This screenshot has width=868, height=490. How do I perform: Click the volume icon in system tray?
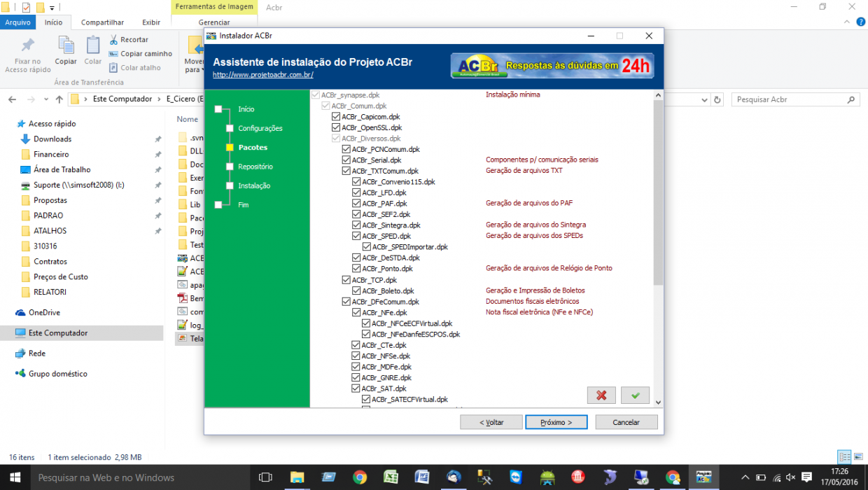pos(791,477)
